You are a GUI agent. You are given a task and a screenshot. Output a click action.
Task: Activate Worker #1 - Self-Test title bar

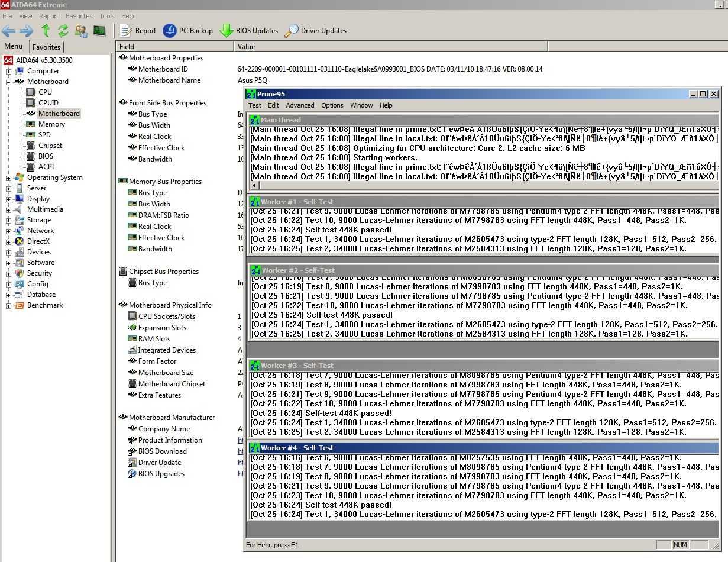click(483, 202)
